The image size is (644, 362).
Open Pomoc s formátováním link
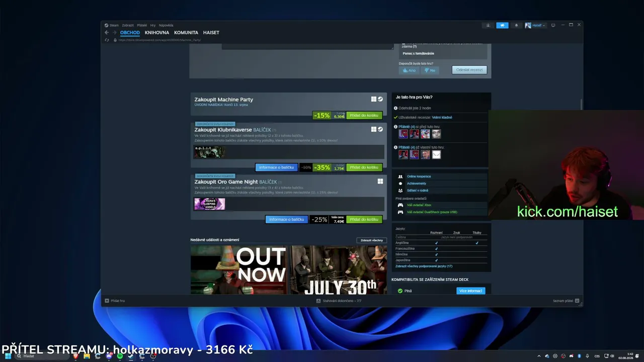point(418,53)
